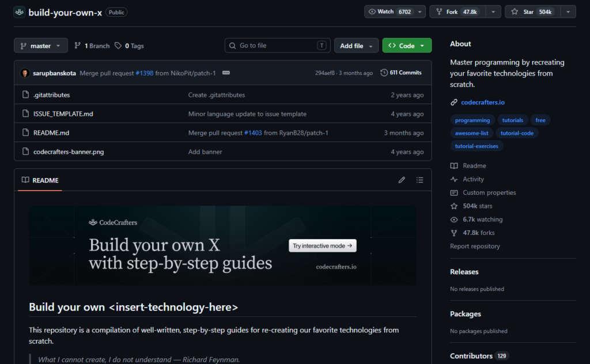Open the sarupbanskota author link
This screenshot has height=364, width=590.
pos(54,73)
